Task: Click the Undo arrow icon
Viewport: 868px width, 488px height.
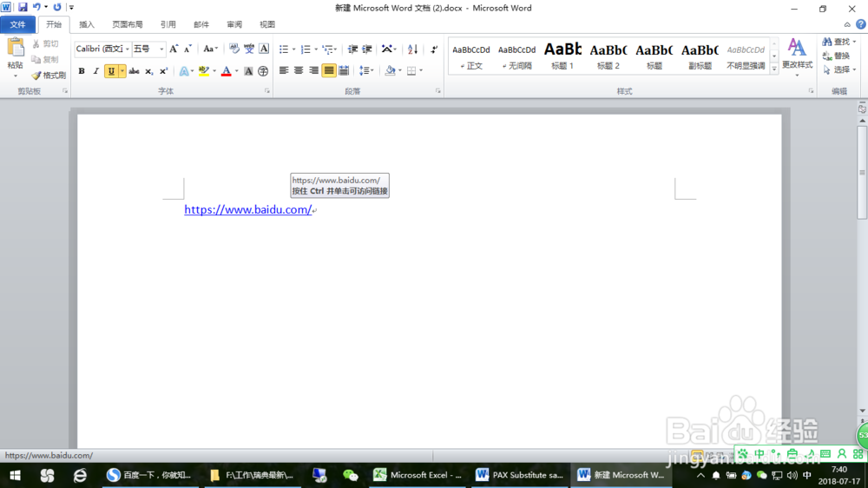Action: pyautogui.click(x=36, y=7)
